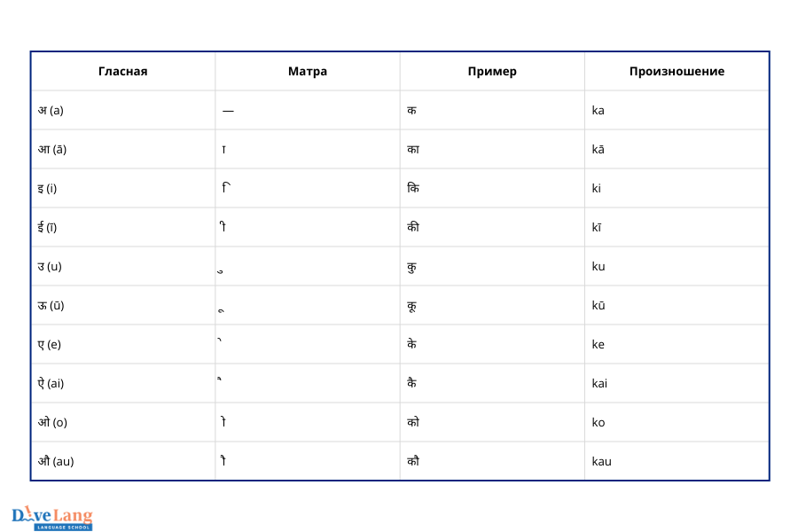This screenshot has width=798, height=532.
Task: Select the आ (ā) vowel cell
Action: (x=123, y=150)
